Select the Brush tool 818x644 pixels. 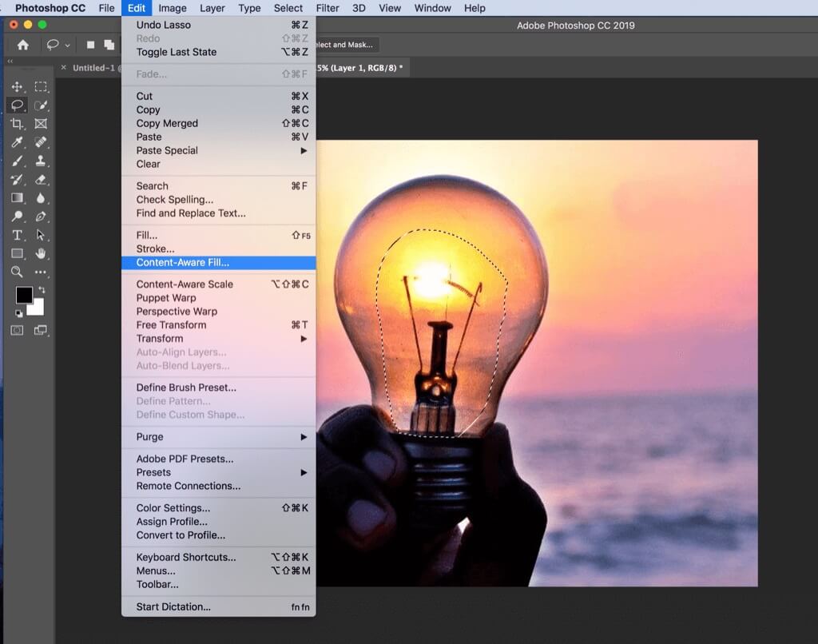click(x=15, y=161)
